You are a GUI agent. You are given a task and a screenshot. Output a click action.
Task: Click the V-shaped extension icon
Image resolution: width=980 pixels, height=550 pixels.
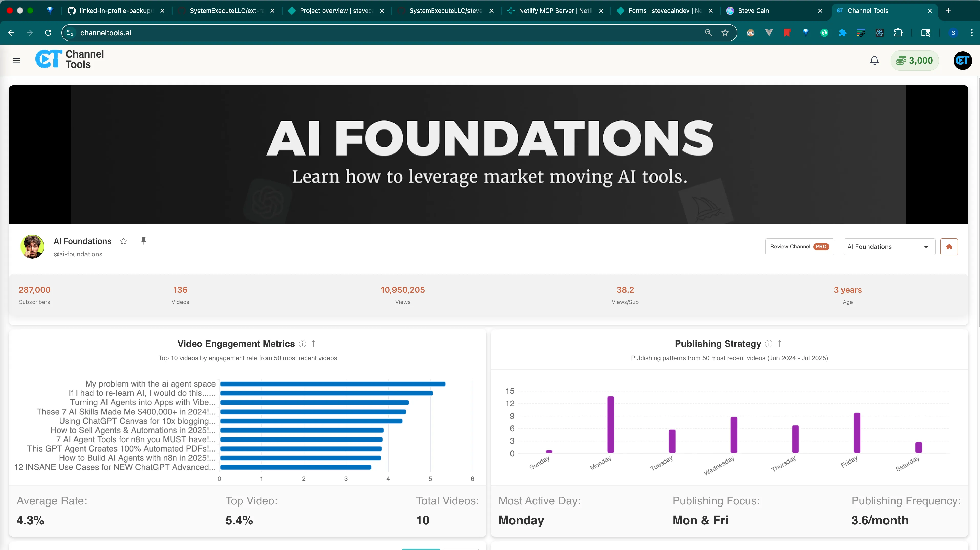[x=769, y=33]
